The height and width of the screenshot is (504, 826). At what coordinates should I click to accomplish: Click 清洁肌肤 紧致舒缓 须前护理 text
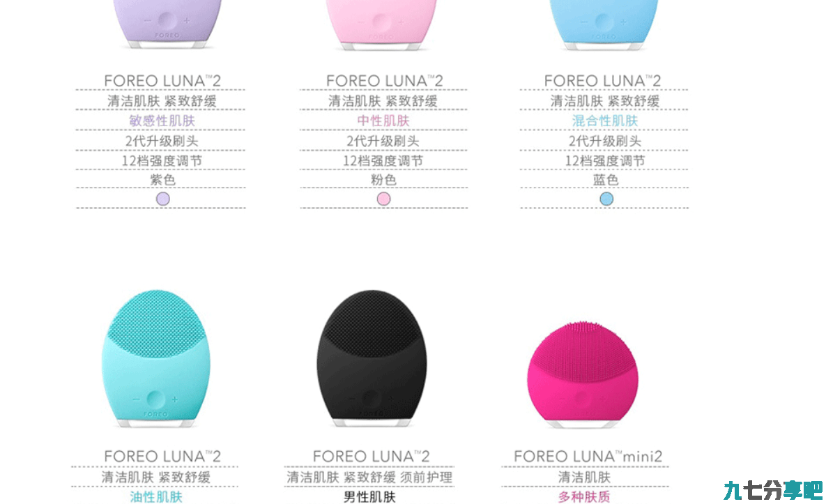coord(369,477)
